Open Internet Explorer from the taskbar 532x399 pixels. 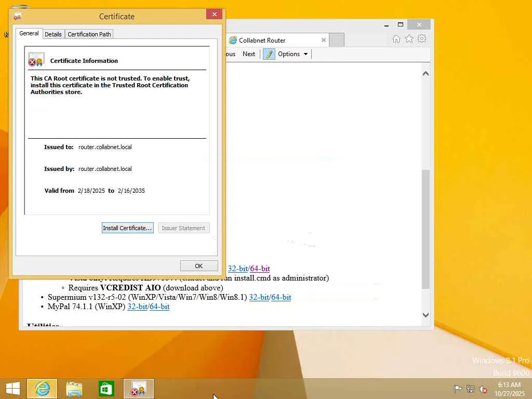[x=42, y=389]
